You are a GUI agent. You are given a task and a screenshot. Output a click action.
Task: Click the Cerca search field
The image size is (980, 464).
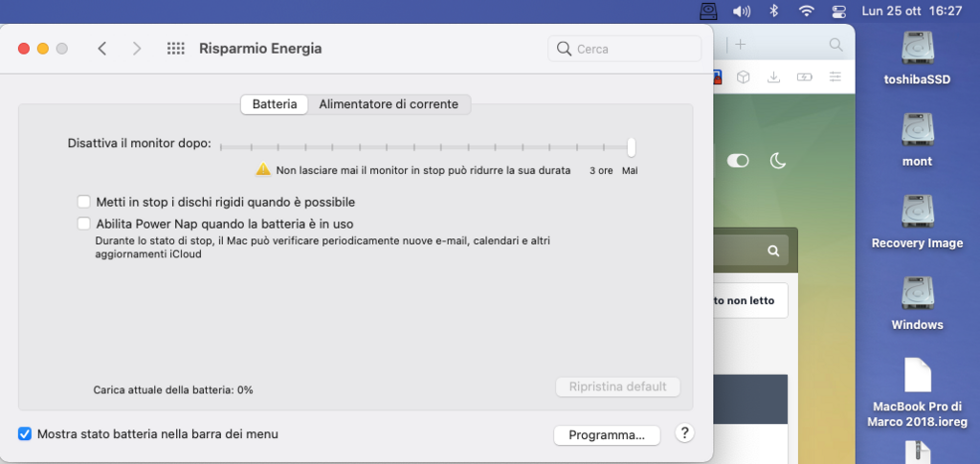click(624, 49)
